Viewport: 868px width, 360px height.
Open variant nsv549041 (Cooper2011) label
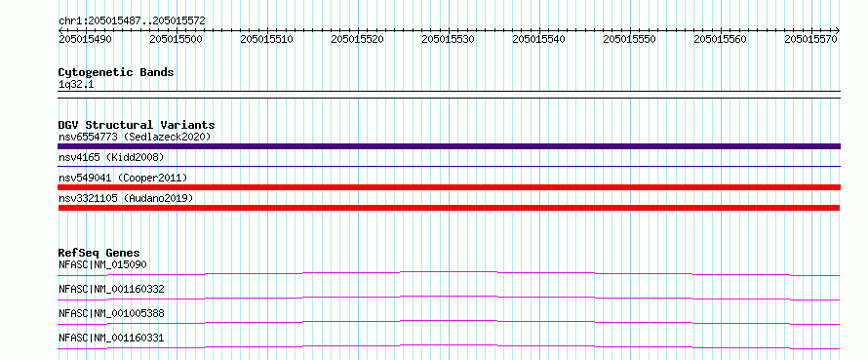[123, 178]
